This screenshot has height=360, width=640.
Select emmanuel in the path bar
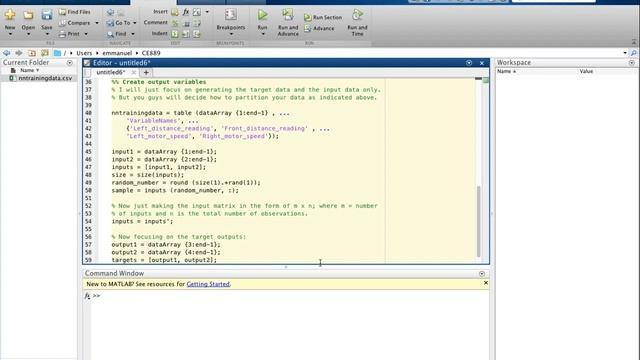click(117, 53)
